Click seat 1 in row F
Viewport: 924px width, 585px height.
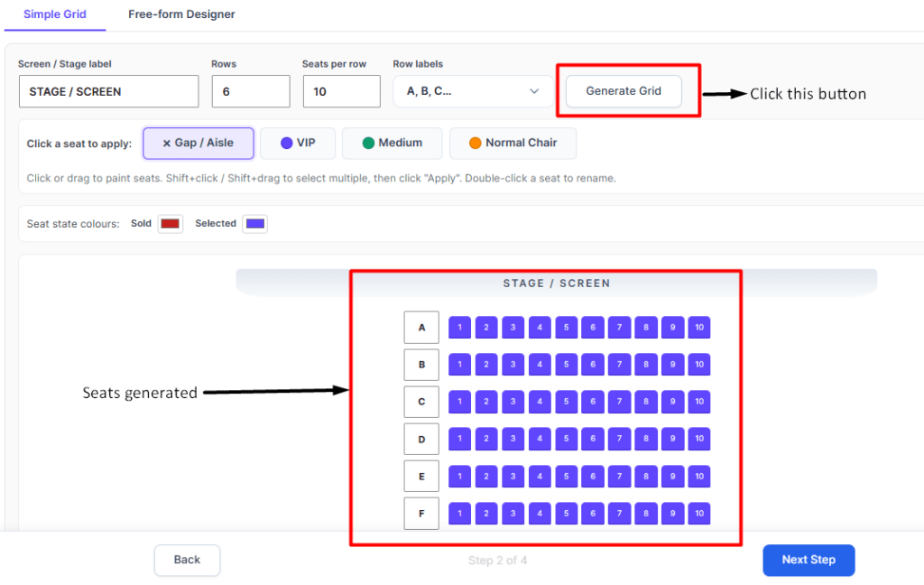pyautogui.click(x=459, y=514)
